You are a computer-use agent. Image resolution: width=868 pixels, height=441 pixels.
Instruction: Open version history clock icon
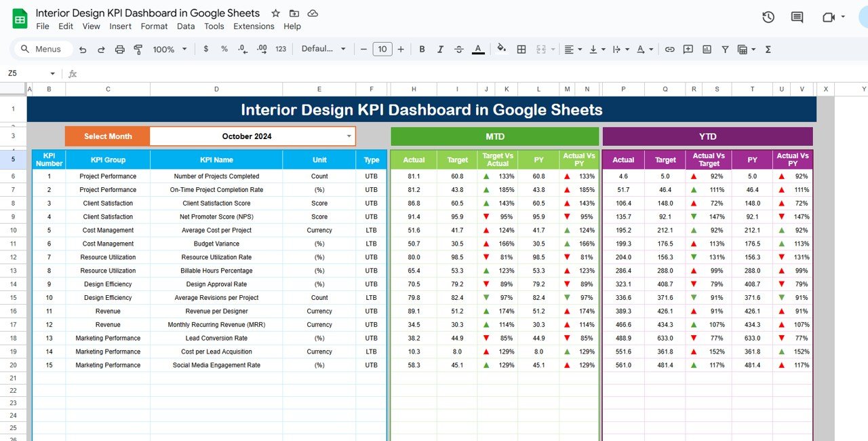(x=768, y=18)
